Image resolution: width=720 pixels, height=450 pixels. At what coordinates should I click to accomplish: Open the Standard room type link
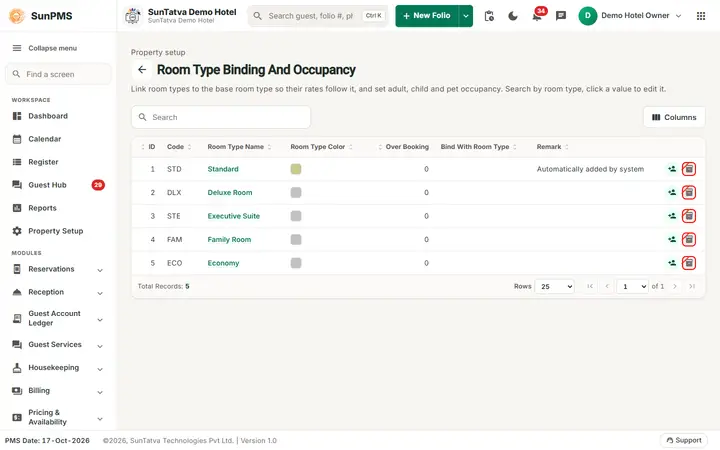(223, 169)
